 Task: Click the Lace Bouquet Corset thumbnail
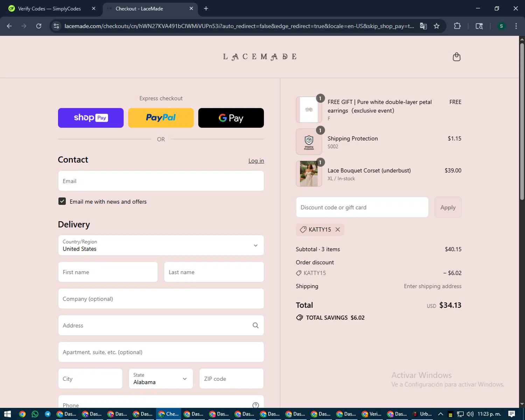[309, 174]
